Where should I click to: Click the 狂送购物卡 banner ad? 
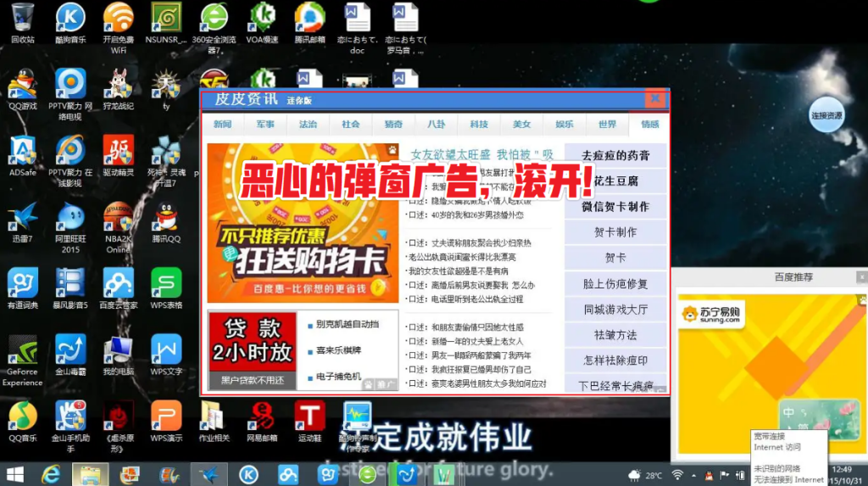pos(303,223)
